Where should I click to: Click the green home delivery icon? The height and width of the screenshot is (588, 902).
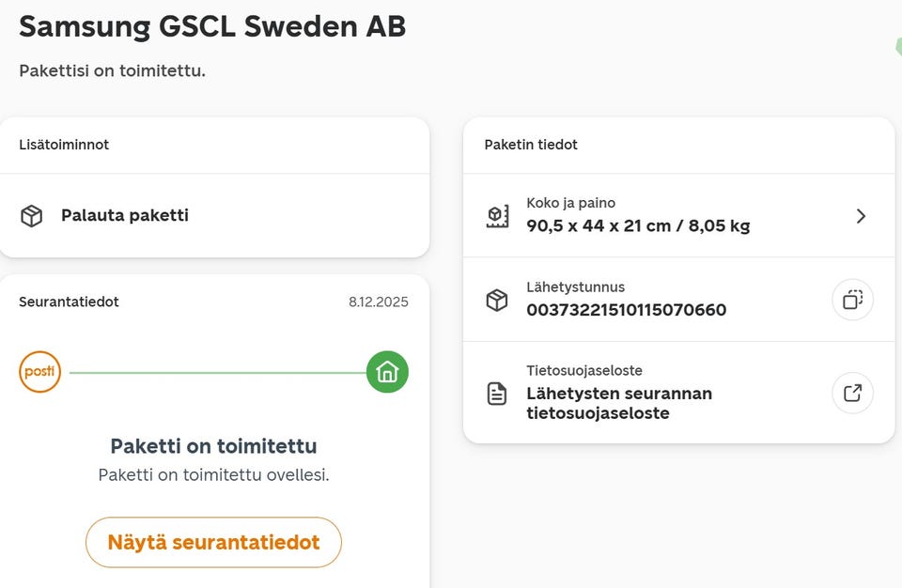387,372
